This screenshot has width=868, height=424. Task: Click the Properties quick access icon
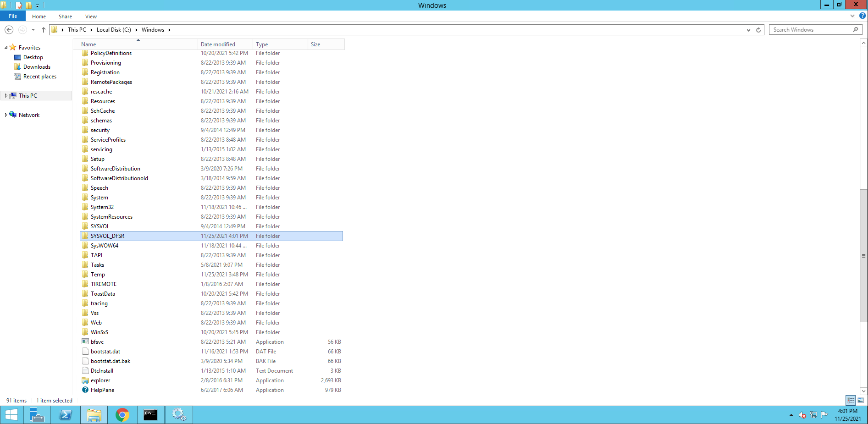[18, 5]
